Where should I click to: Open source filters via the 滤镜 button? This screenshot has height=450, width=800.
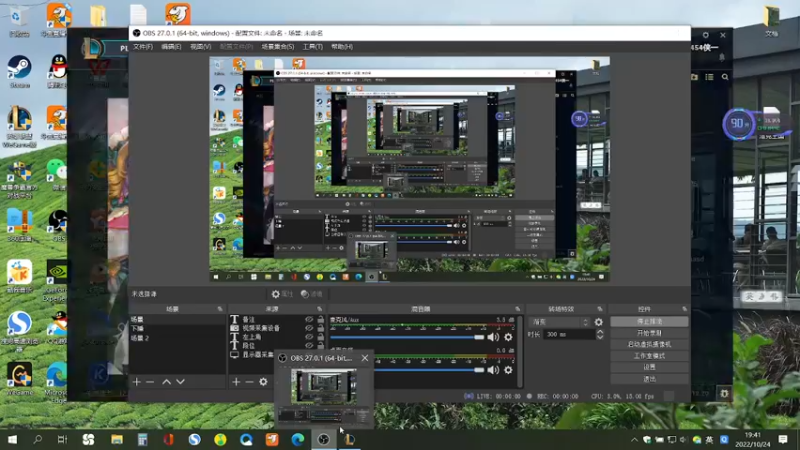[312, 294]
